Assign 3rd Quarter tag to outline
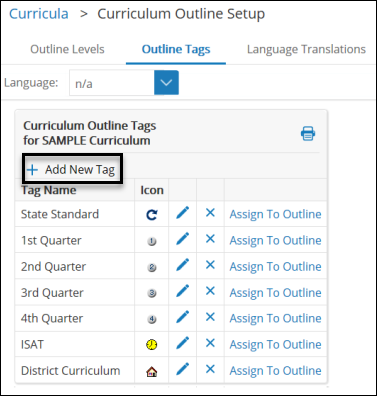 pos(275,293)
